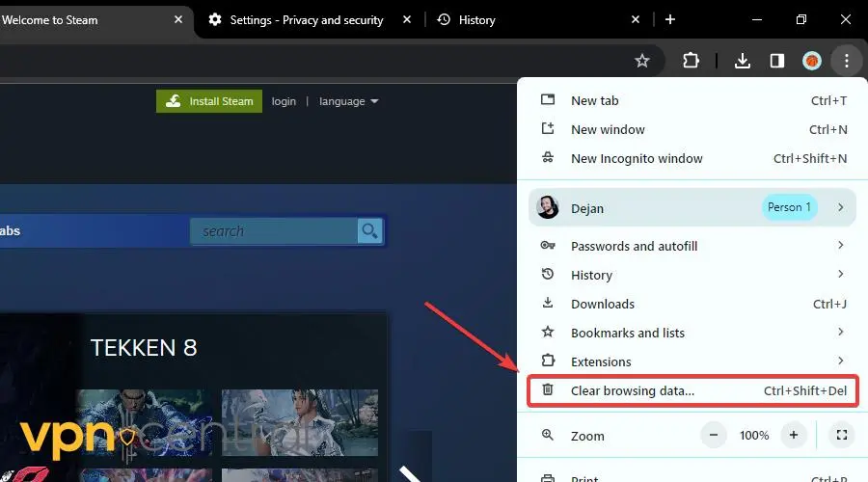The width and height of the screenshot is (868, 482).
Task: Select New Incognito window menu entry
Action: pyautogui.click(x=692, y=158)
